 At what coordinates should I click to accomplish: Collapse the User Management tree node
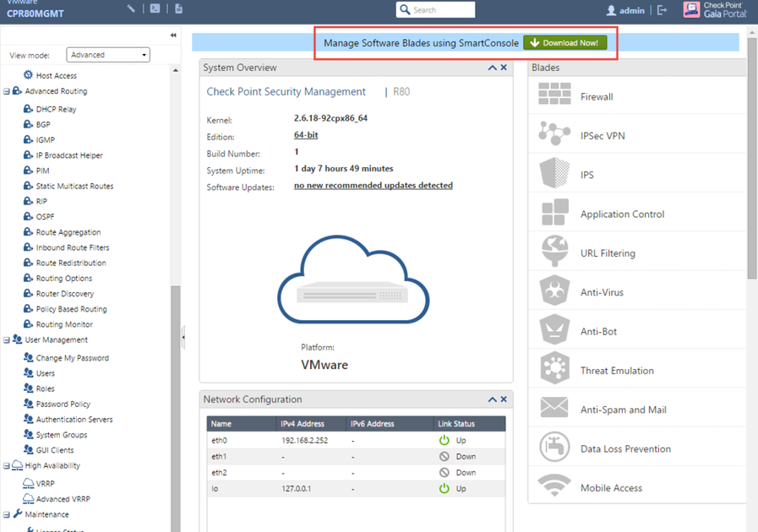coord(6,340)
